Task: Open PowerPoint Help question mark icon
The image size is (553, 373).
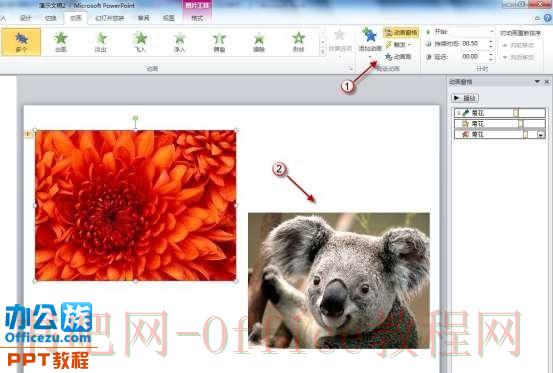Action: click(x=548, y=18)
